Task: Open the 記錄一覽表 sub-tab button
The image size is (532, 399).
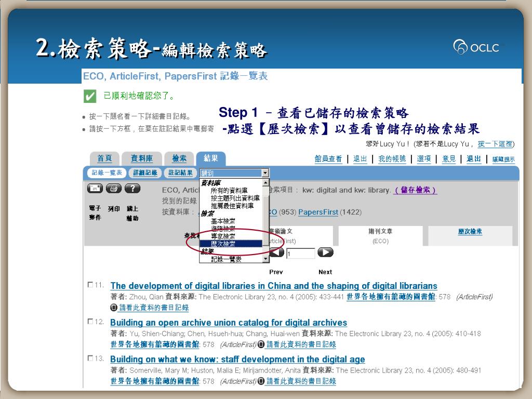Action: coord(107,172)
